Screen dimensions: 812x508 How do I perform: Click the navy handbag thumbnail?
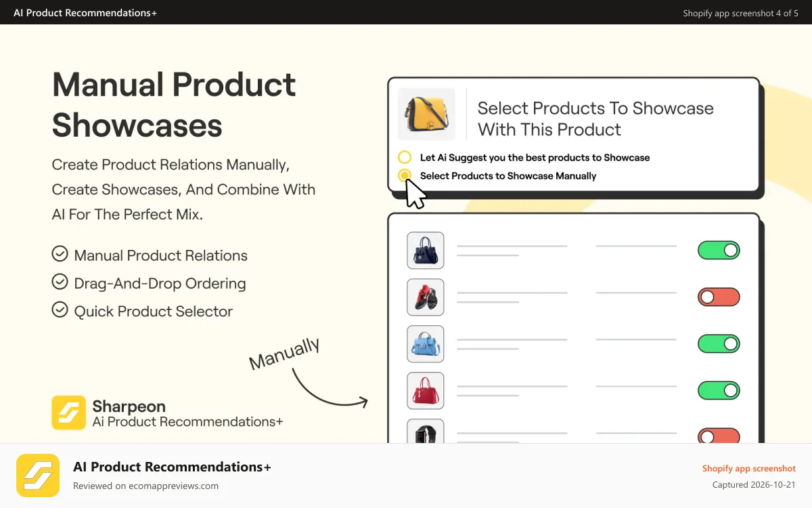click(426, 250)
